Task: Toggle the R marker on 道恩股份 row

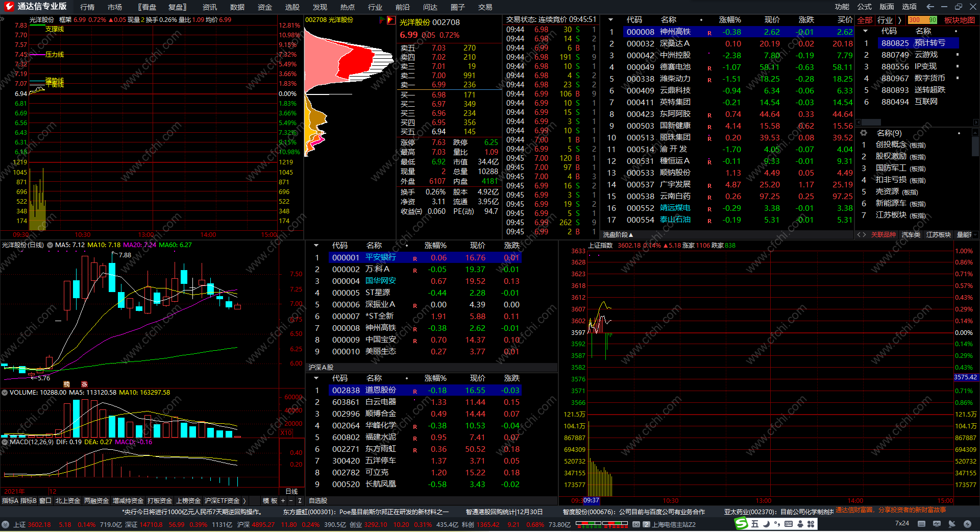Action: pos(415,392)
